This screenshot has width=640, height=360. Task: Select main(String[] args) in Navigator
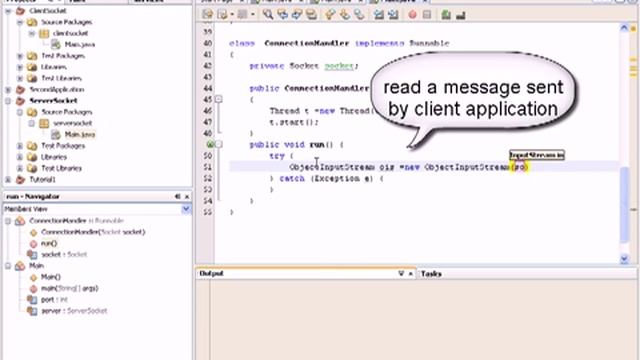pyautogui.click(x=69, y=288)
